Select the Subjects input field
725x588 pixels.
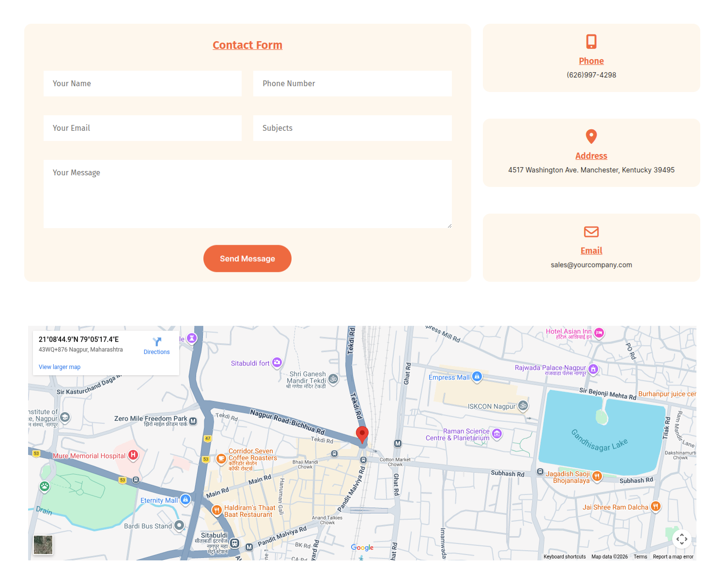coord(352,128)
